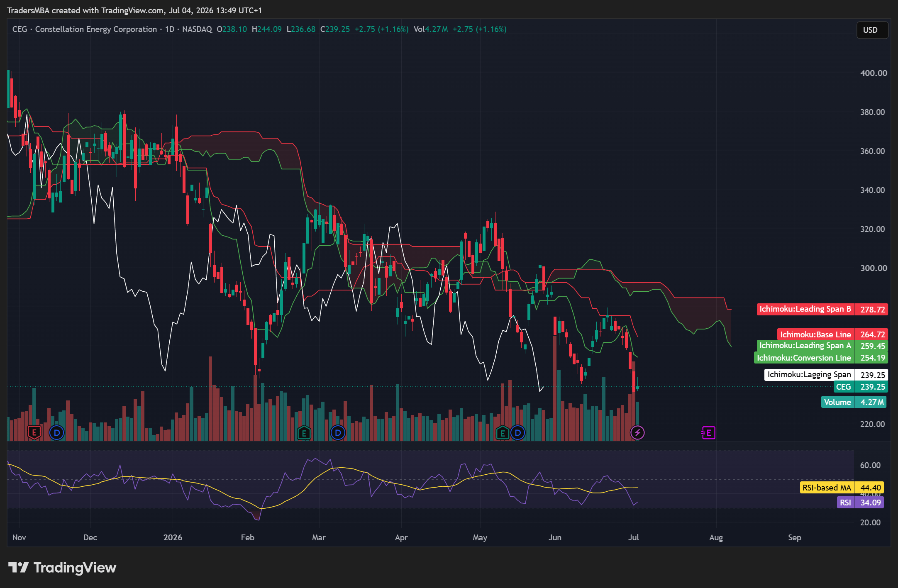Click the Ichimoku Leading Span B label
Image resolution: width=898 pixels, height=588 pixels.
[x=822, y=310]
